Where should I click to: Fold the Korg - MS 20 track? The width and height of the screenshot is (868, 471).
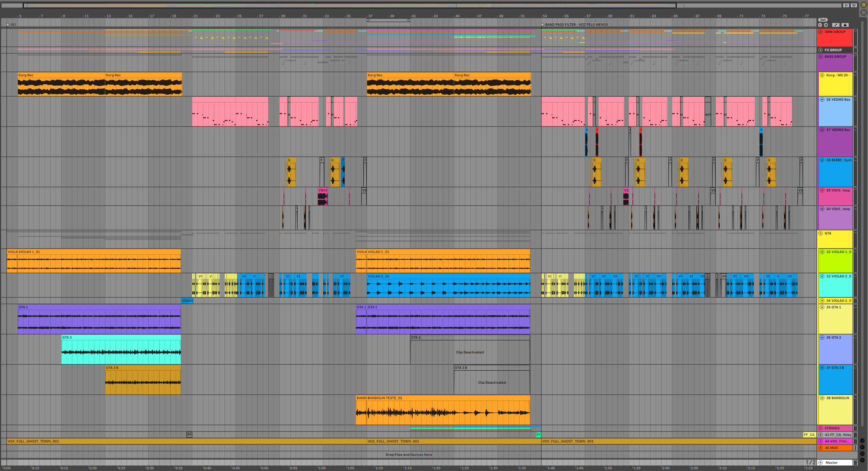click(x=822, y=75)
